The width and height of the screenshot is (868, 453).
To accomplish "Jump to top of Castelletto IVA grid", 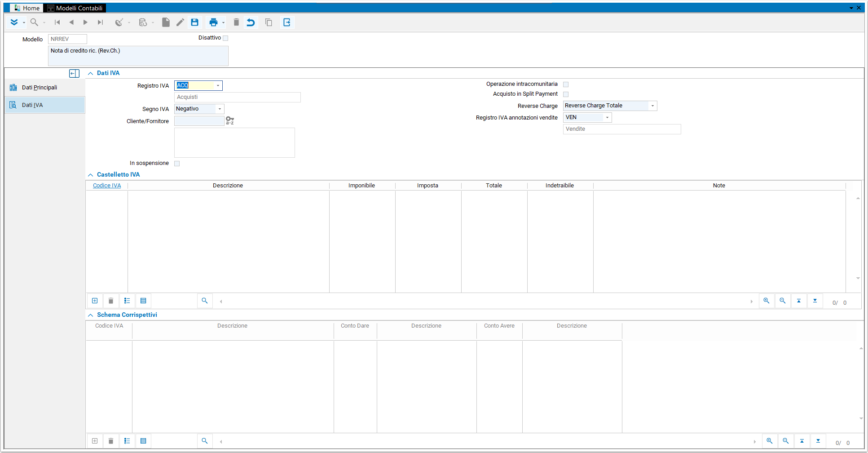I will [x=799, y=301].
